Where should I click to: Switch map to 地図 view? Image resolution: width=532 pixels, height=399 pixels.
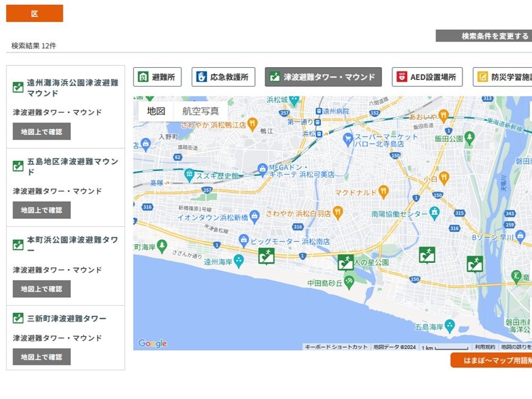[156, 111]
